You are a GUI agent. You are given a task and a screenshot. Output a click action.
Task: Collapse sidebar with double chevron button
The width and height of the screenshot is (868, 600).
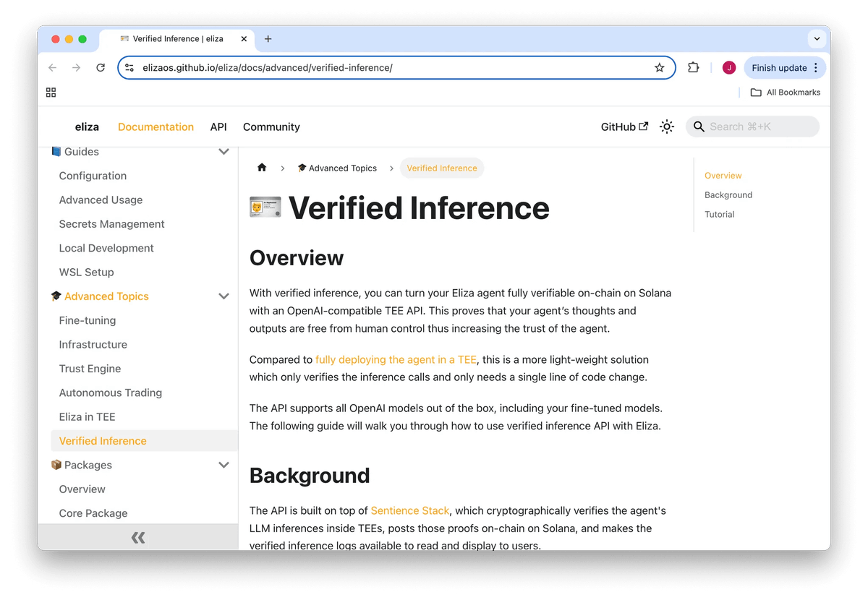(x=138, y=537)
